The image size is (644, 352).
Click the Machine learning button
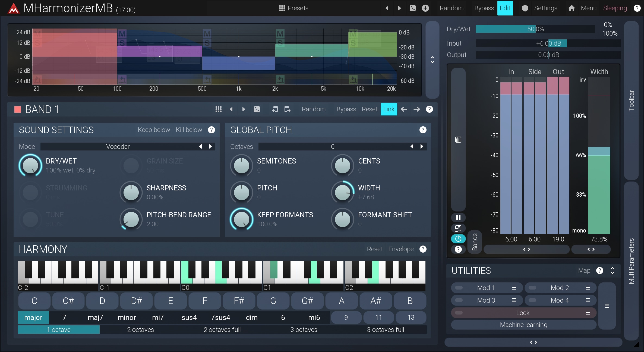click(523, 325)
